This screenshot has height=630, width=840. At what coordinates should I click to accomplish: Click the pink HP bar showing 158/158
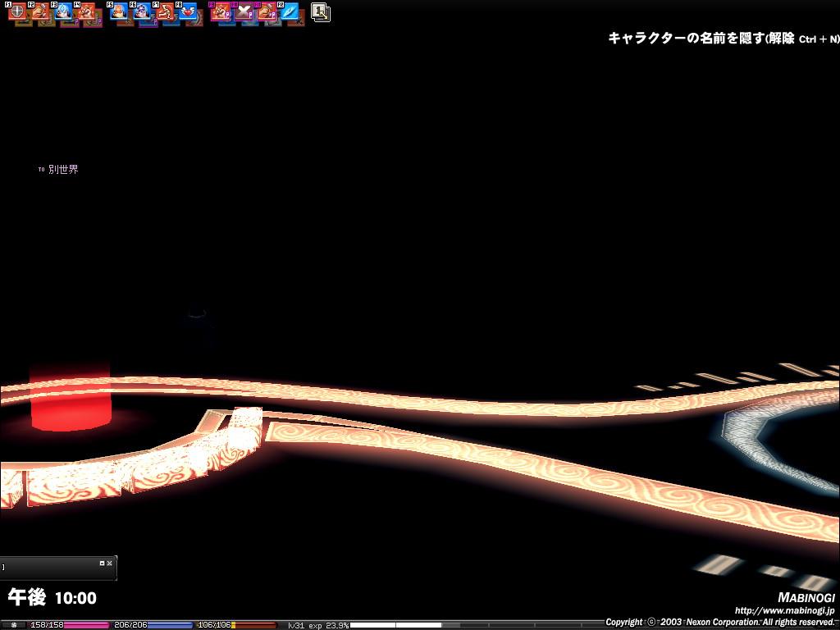[69, 625]
